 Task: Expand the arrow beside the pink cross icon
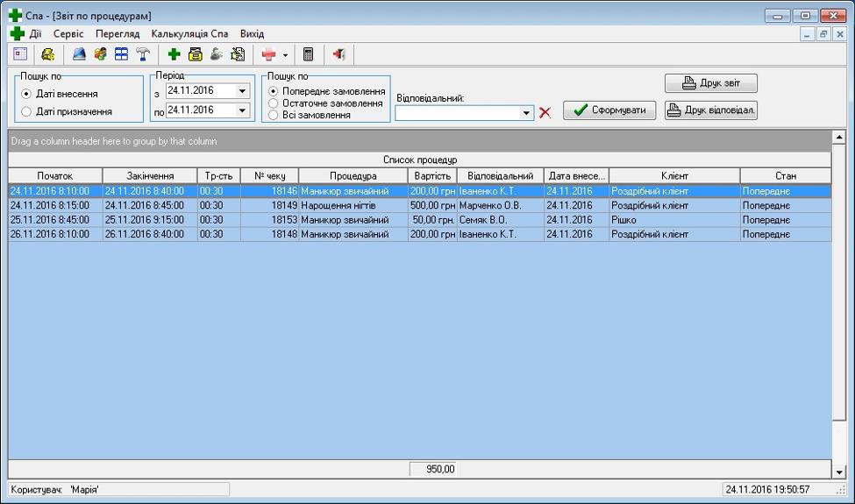[285, 54]
